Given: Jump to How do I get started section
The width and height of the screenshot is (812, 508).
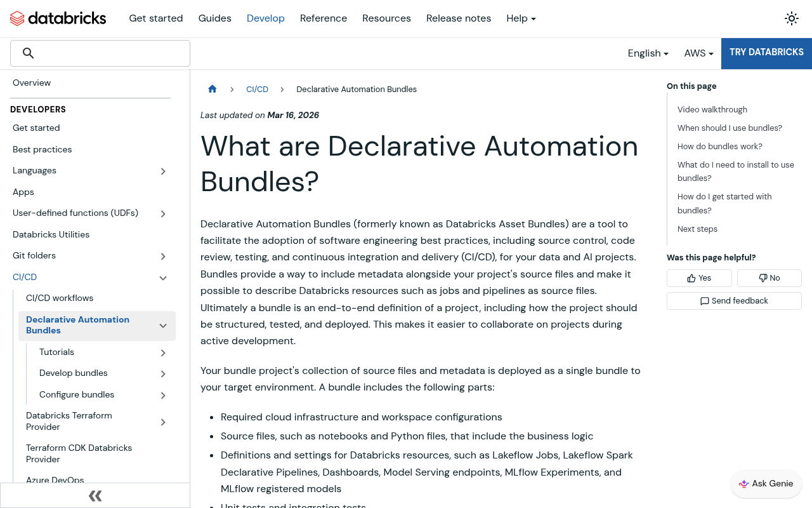Looking at the screenshot, I should click(724, 203).
